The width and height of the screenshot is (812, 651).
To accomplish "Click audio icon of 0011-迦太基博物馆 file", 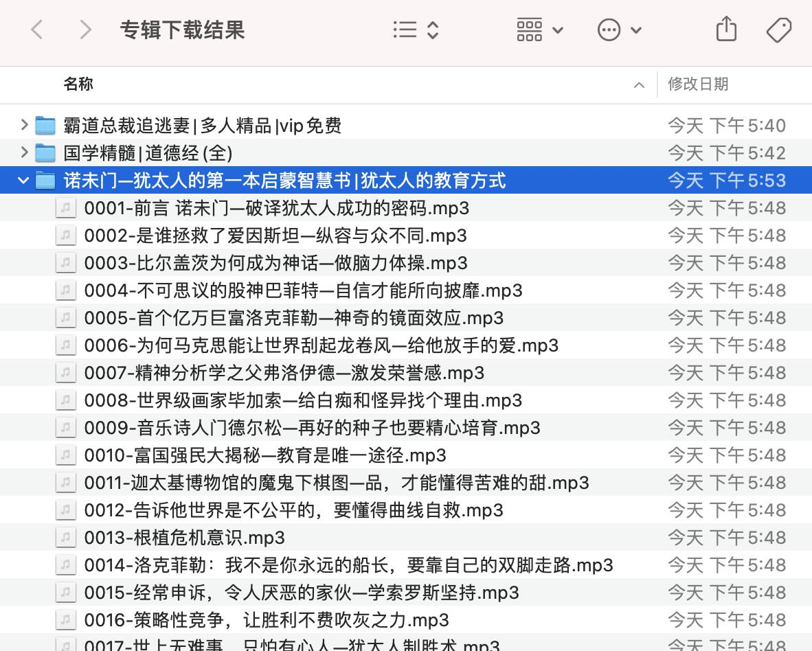I will click(66, 482).
